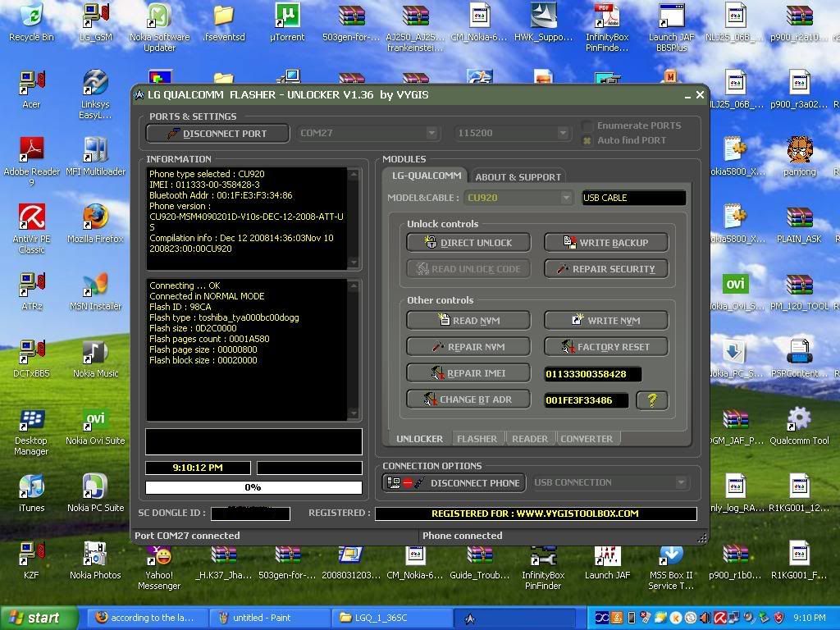Select the DCTxBB5 desktop shortcut

tap(32, 358)
